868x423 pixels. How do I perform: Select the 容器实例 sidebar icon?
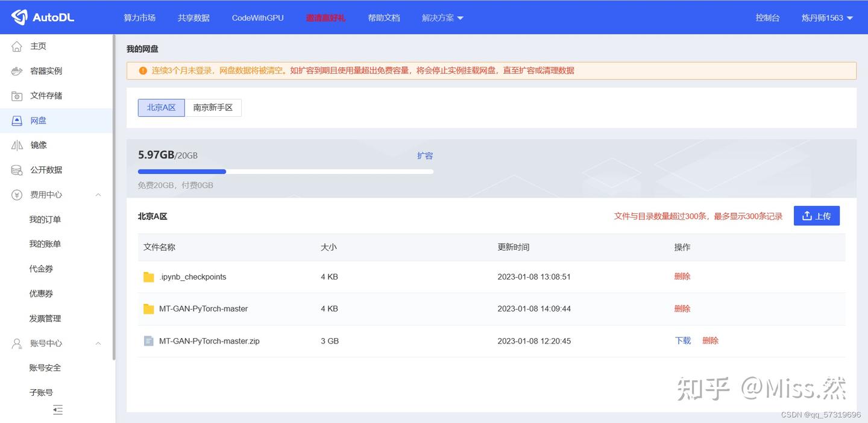[x=17, y=70]
